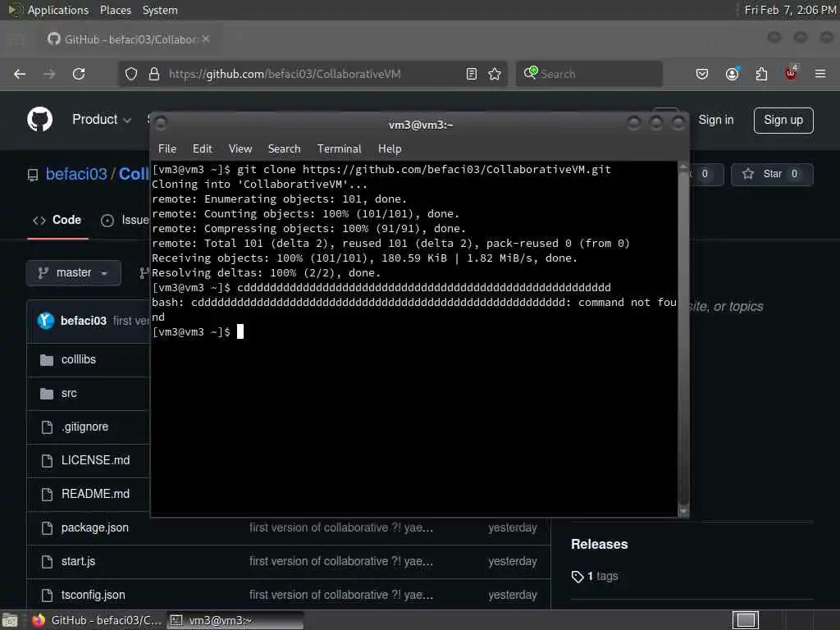Star the repository with the Star button
Viewport: 840px width, 630px height.
[772, 174]
